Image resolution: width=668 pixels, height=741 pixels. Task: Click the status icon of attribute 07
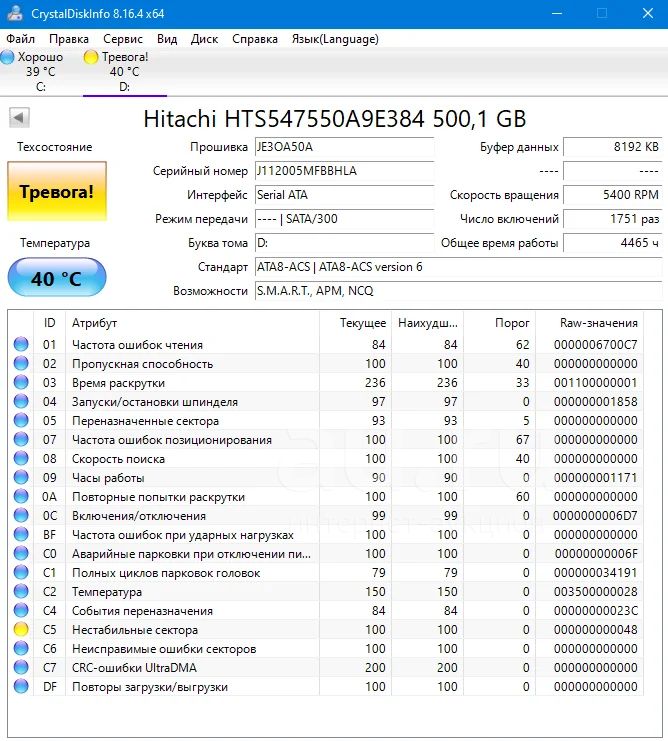[x=21, y=439]
